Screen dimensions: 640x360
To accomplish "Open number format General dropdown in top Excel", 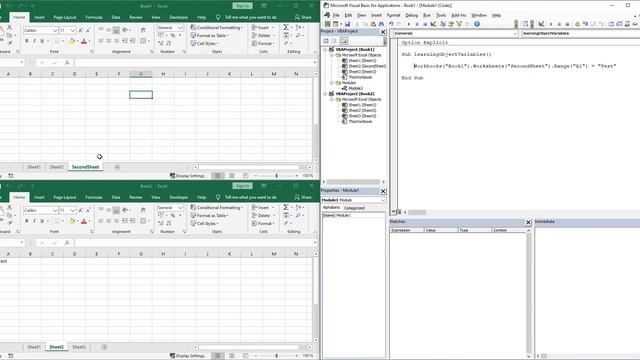I will [180, 27].
